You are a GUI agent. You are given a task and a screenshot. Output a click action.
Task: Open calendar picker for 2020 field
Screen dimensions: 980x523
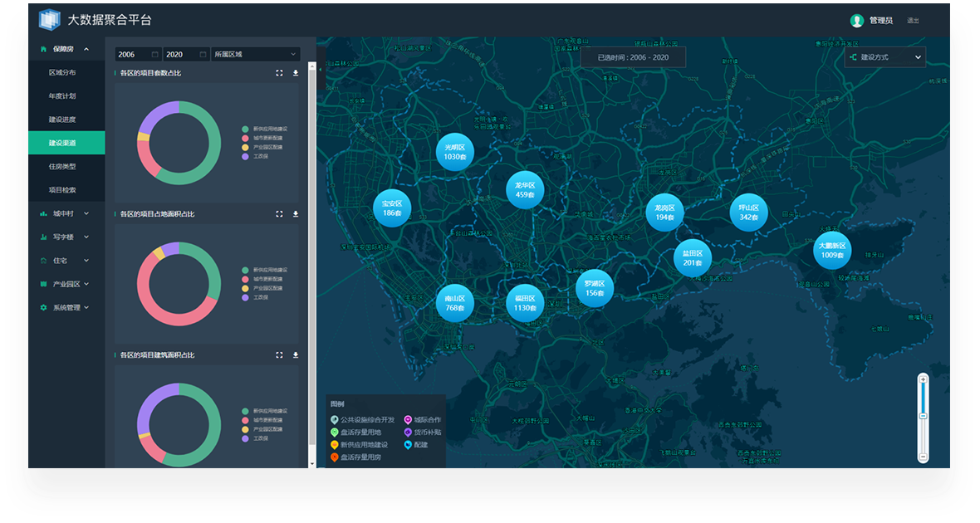pos(203,54)
